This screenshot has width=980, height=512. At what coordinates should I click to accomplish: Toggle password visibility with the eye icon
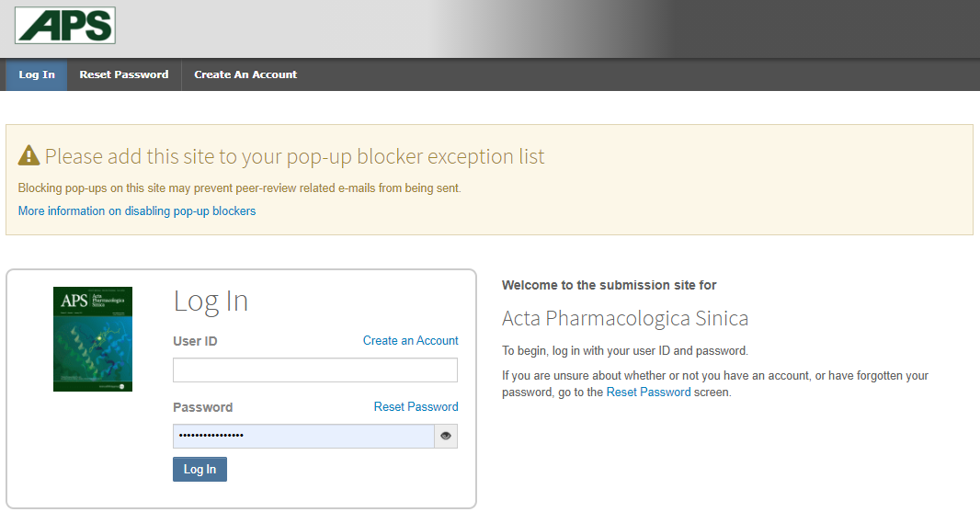(446, 436)
